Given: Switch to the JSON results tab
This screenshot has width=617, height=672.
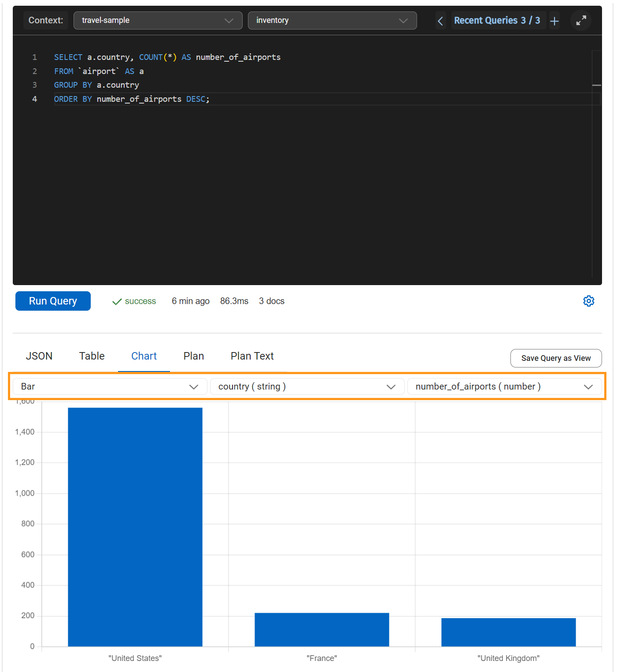Looking at the screenshot, I should coord(39,356).
